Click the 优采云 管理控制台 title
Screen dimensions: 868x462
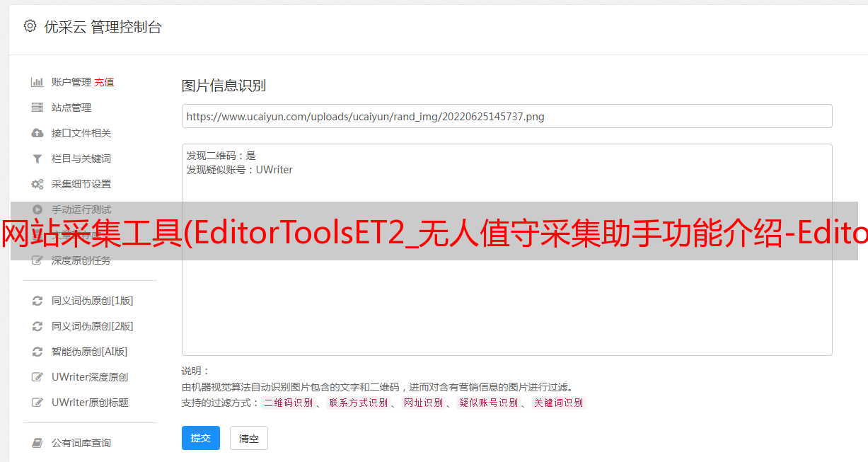pyautogui.click(x=103, y=27)
